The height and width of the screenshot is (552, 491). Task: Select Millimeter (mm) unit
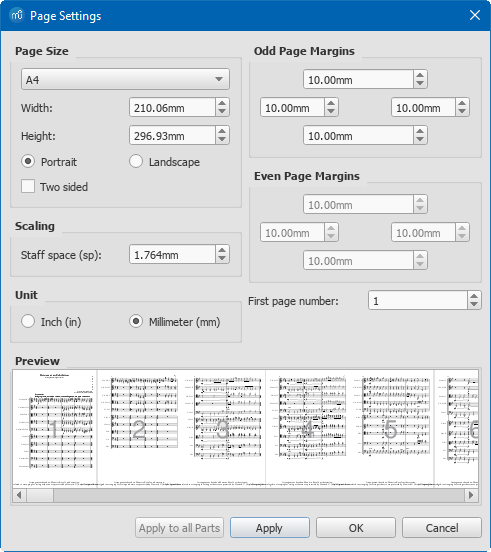[175, 322]
